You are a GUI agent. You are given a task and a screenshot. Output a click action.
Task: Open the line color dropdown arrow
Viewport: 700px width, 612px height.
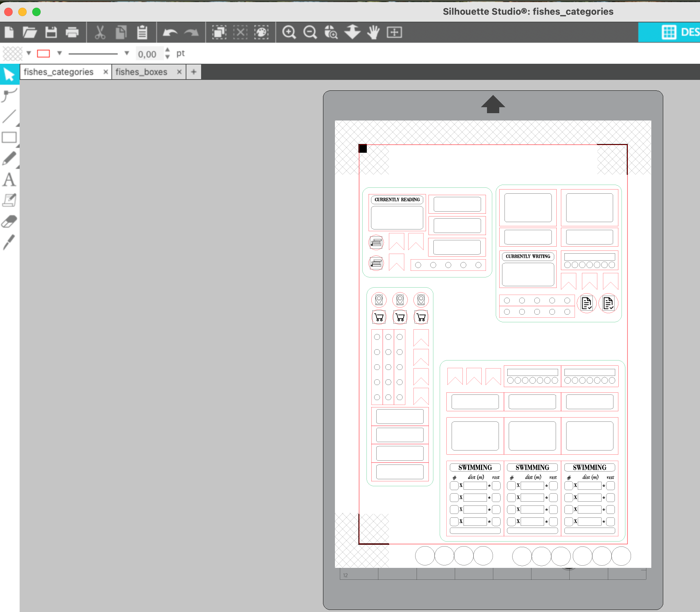[60, 53]
